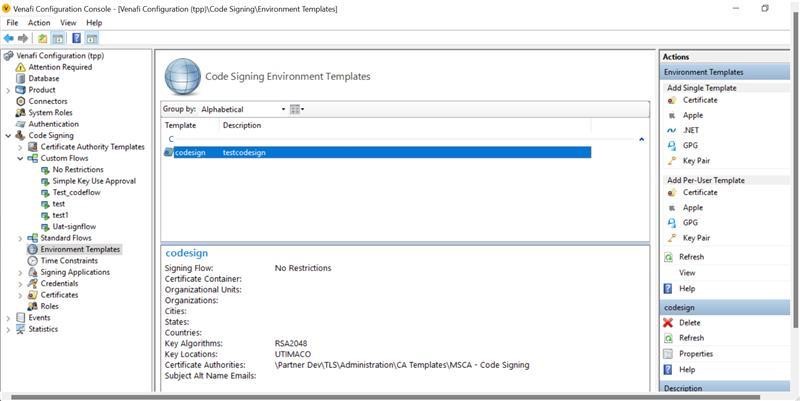
Task: Expand Certificate Authority Templates node
Action: click(x=20, y=147)
